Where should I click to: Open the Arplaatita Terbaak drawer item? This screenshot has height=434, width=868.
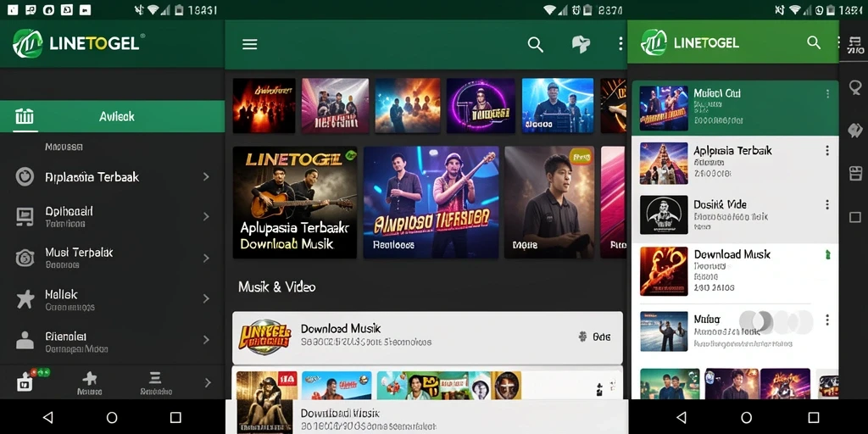coord(113,177)
